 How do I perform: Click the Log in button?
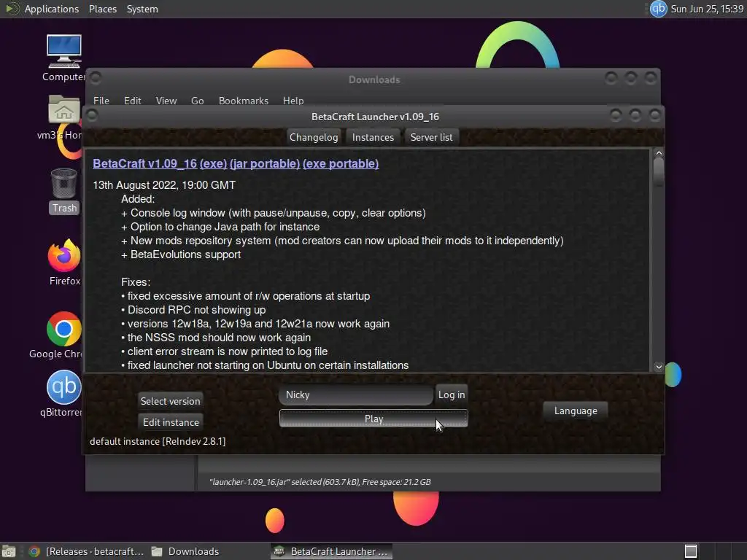451,394
